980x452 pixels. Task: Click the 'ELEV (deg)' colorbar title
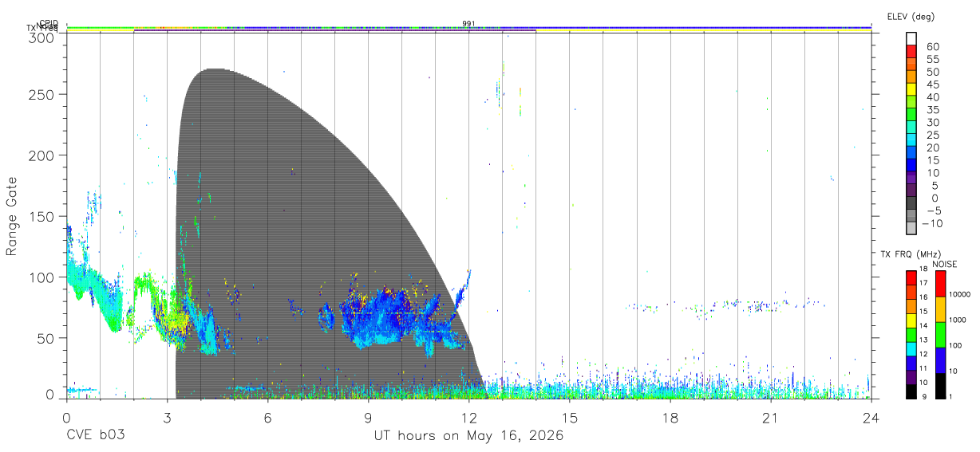[911, 17]
